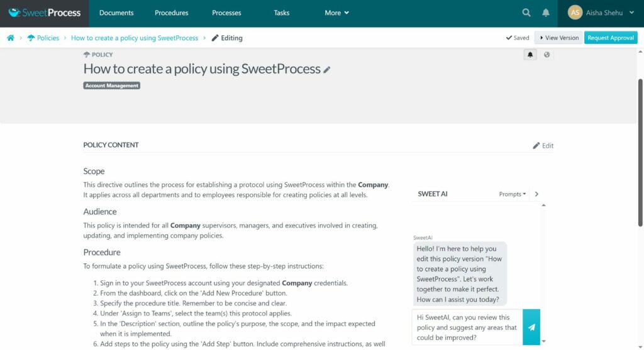Click the globe icon under the header
The width and height of the screenshot is (644, 350).
click(x=547, y=55)
